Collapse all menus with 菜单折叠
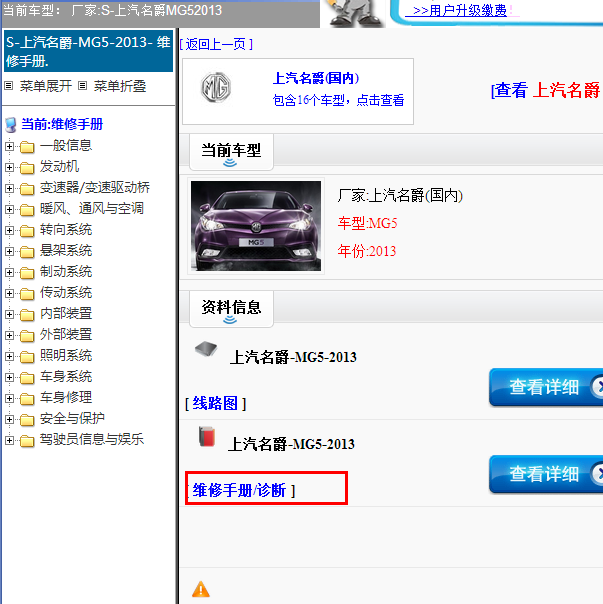 coord(120,86)
